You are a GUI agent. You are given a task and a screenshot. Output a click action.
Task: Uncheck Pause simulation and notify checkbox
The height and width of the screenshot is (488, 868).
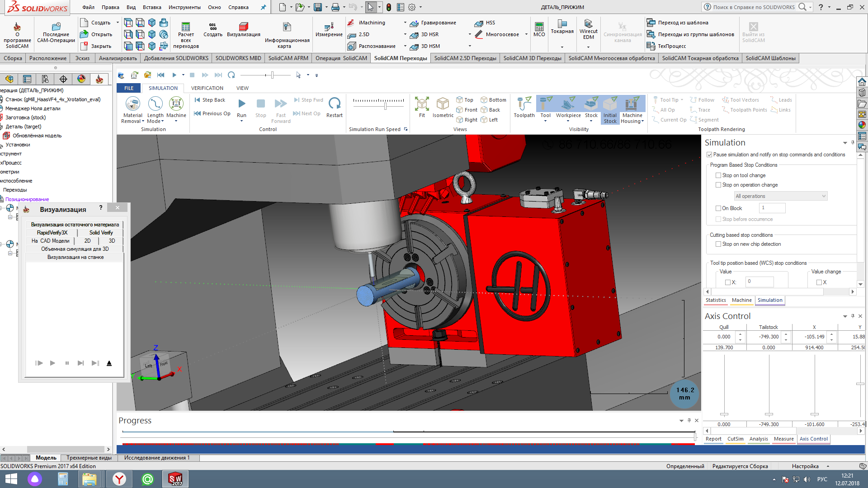[709, 155]
